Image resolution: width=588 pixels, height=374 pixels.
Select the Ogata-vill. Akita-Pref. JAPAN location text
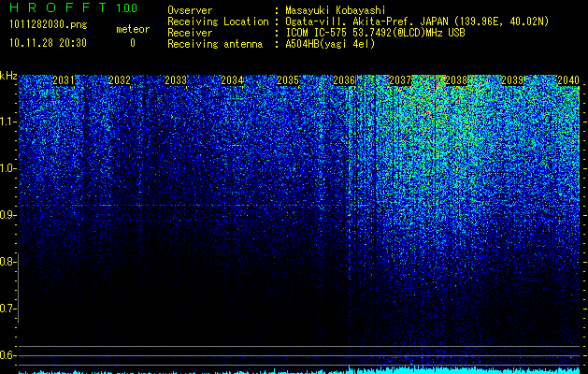(417, 22)
